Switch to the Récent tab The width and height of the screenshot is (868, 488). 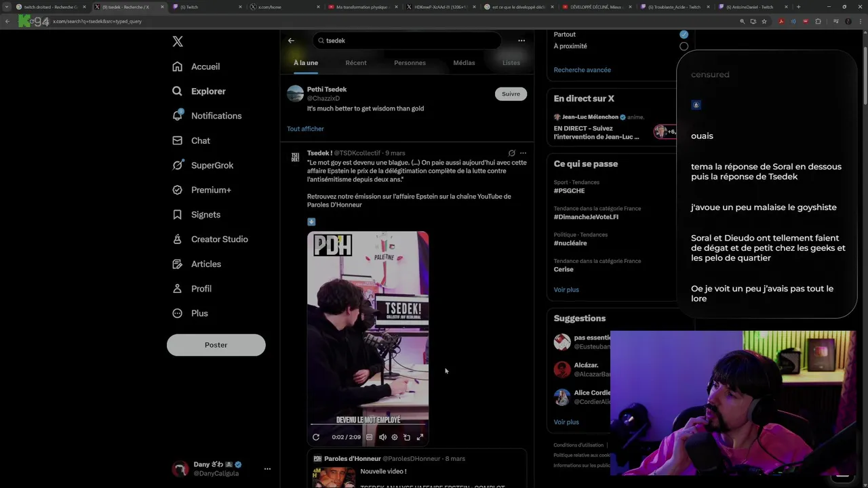(356, 63)
